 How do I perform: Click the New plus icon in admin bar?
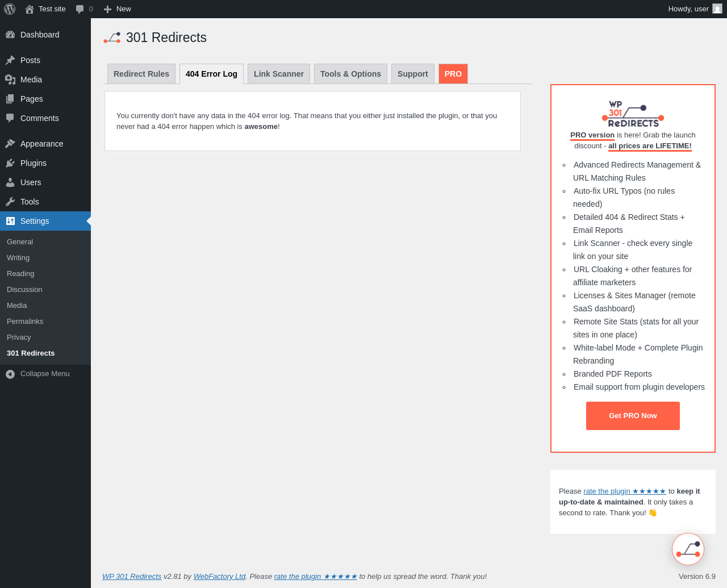pyautogui.click(x=107, y=9)
